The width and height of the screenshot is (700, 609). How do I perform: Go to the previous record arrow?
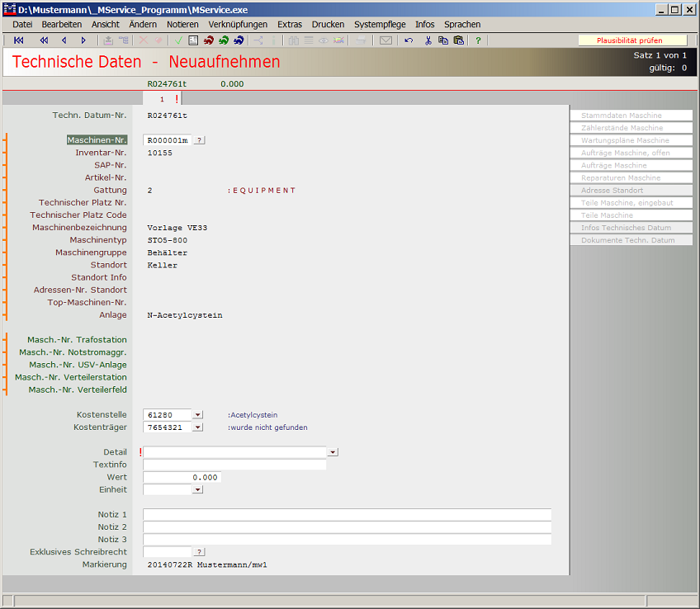[x=64, y=40]
